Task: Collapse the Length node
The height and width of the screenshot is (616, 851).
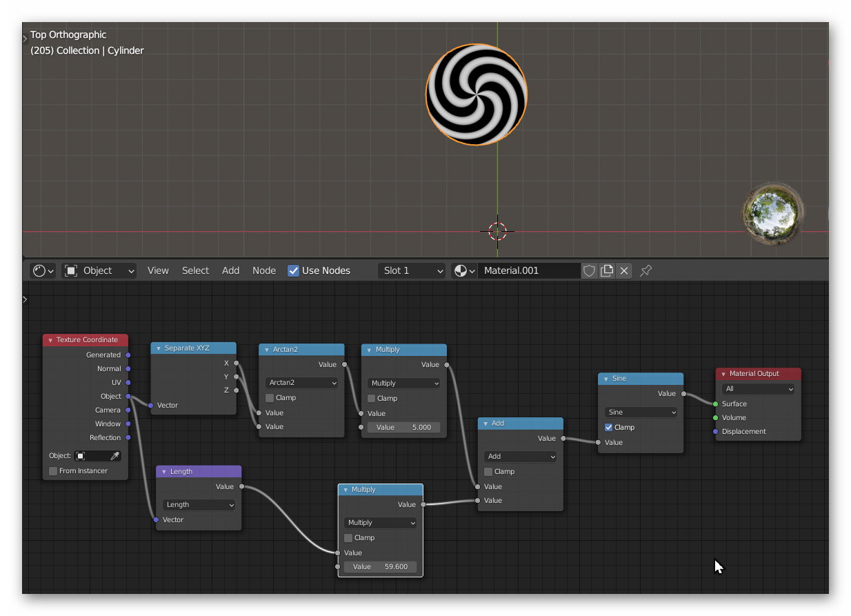Action: [x=163, y=472]
